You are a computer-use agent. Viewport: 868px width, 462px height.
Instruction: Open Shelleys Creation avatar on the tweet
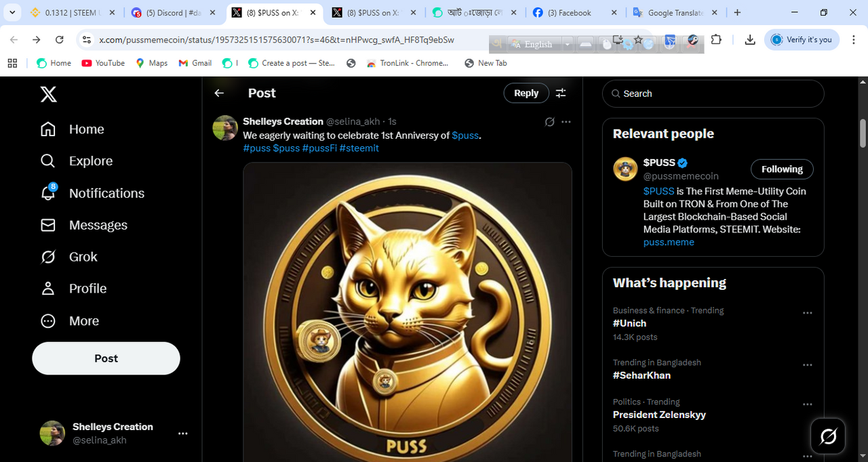pyautogui.click(x=225, y=128)
